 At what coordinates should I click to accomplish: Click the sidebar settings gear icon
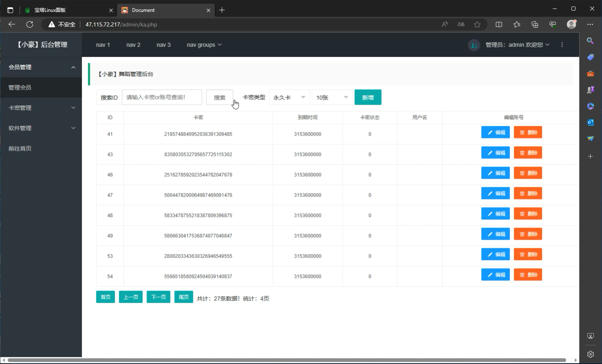590,354
